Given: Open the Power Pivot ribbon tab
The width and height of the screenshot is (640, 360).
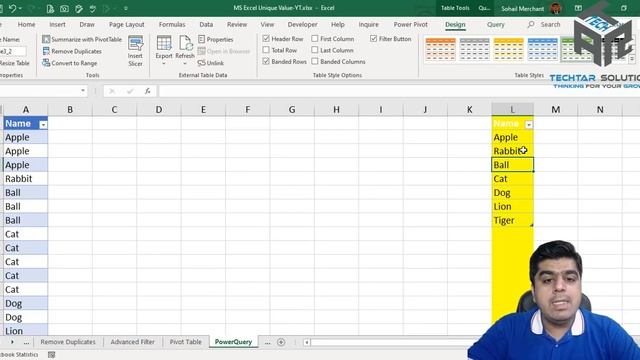Looking at the screenshot, I should (410, 24).
